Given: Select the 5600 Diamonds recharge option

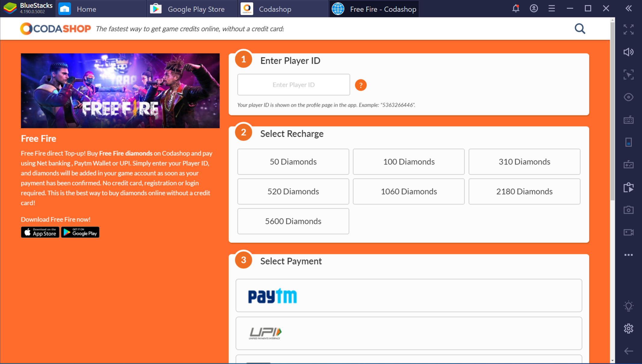Looking at the screenshot, I should coord(293,221).
